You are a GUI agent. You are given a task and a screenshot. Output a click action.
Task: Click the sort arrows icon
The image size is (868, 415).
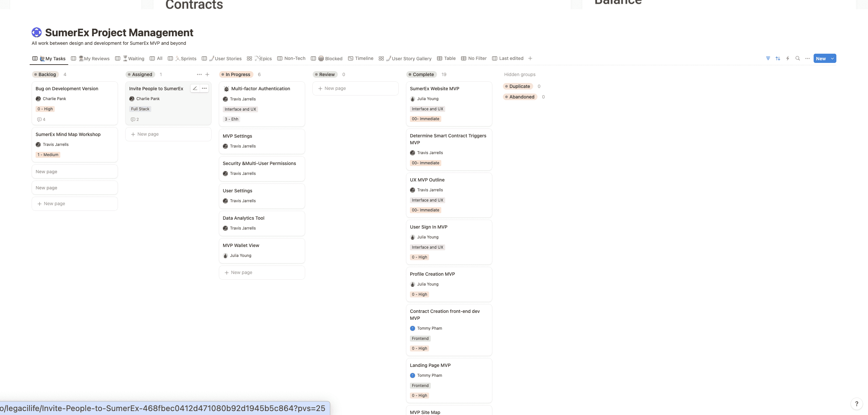pyautogui.click(x=778, y=58)
